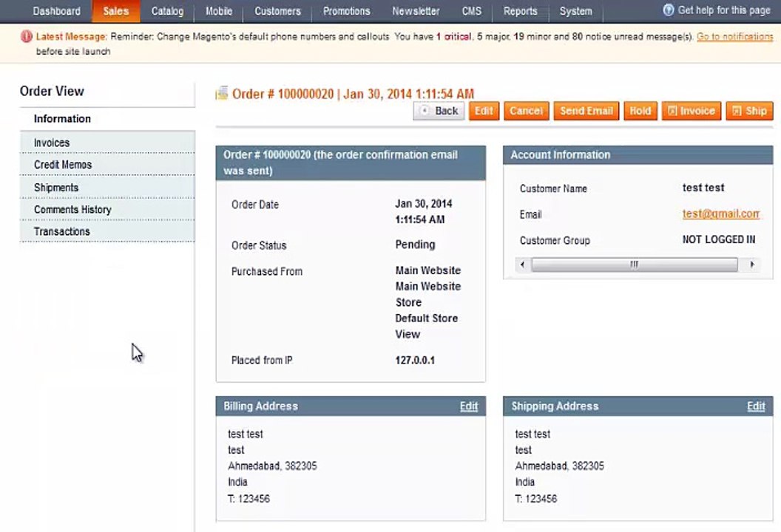Open the Catalog menu
Viewport: 781px width, 532px height.
pos(167,11)
